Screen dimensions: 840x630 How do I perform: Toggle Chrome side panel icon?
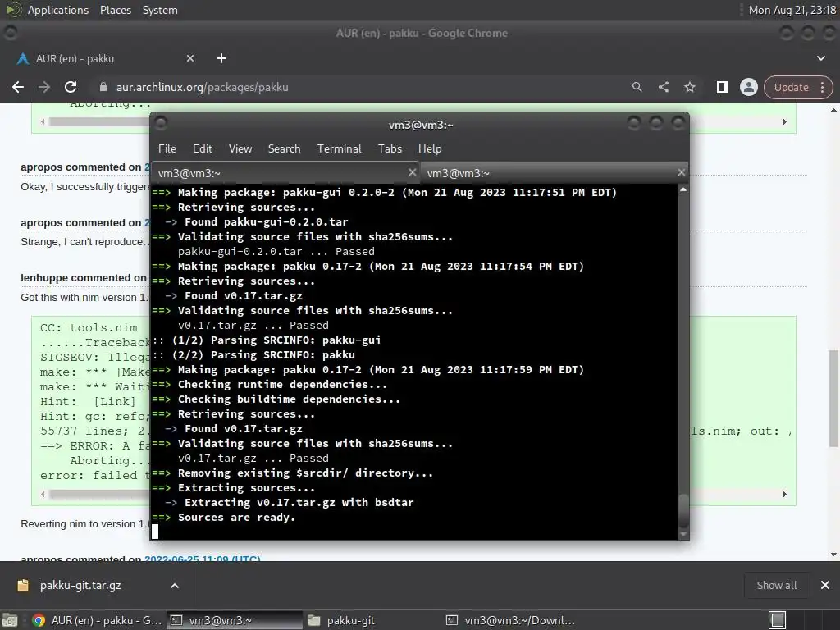tap(722, 87)
